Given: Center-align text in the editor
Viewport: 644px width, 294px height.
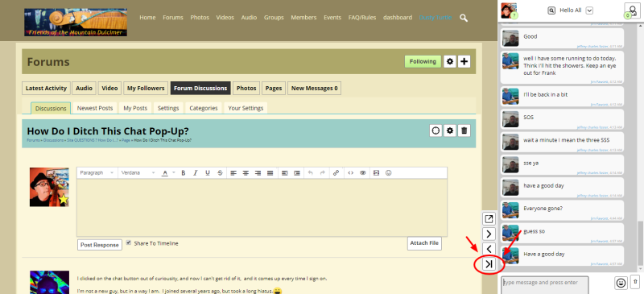Looking at the screenshot, I should coord(246,173).
